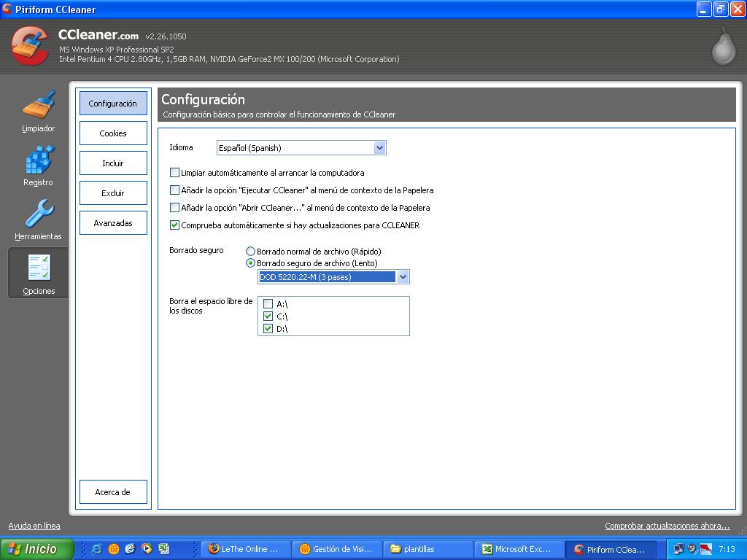Click Comprobar actualizaciones ahora link
This screenshot has width=747, height=560.
(x=667, y=526)
